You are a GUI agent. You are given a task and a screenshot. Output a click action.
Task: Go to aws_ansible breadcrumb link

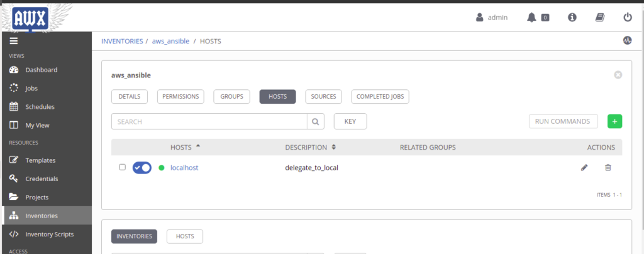coord(171,41)
